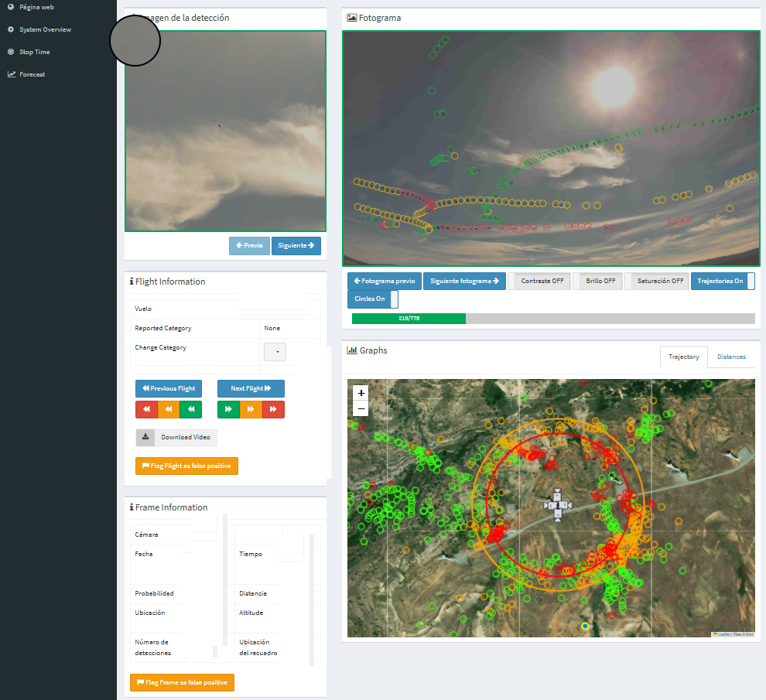
Task: Switch to the Distances tab
Action: (731, 357)
